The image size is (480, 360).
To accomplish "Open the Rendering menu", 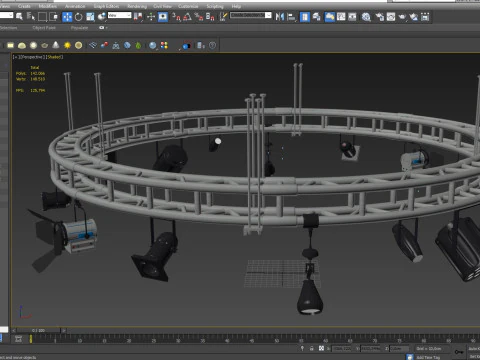I will click(x=137, y=6).
